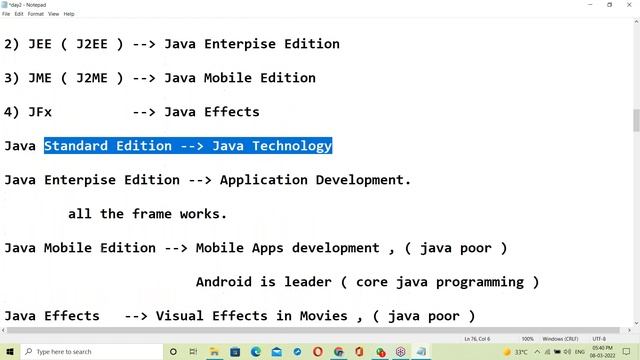Open the Format menu
The width and height of the screenshot is (640, 360).
pos(36,14)
